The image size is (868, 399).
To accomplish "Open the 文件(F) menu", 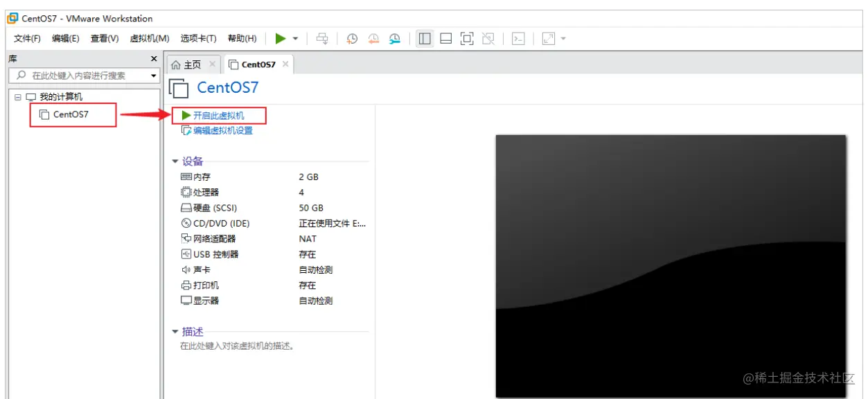I will pyautogui.click(x=27, y=39).
